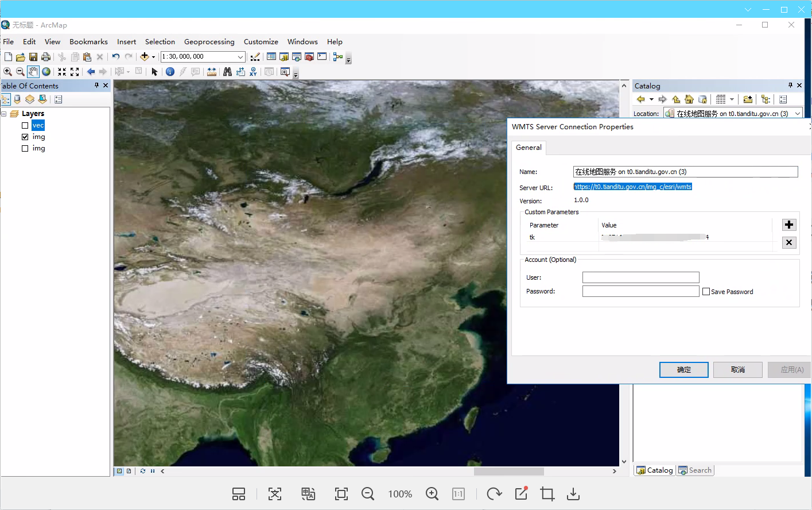Screen dimensions: 812x510
Task: Click List By Source in Table Of Contents
Action: tap(17, 99)
